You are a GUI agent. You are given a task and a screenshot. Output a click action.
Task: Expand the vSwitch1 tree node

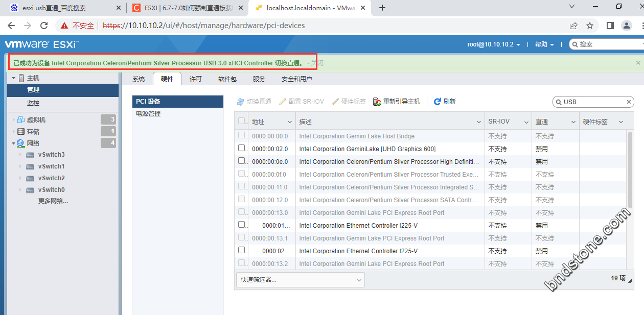point(20,166)
